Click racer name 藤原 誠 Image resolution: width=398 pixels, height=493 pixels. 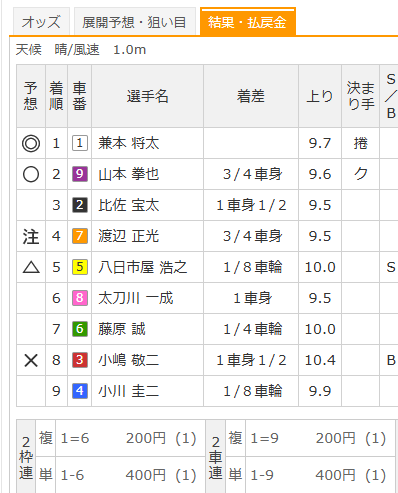coord(122,329)
